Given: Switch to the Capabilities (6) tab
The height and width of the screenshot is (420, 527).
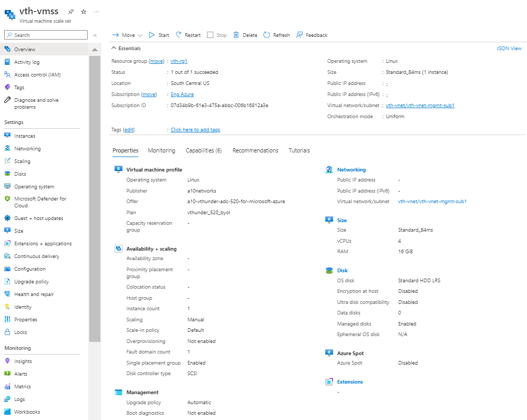Looking at the screenshot, I should 204,150.
